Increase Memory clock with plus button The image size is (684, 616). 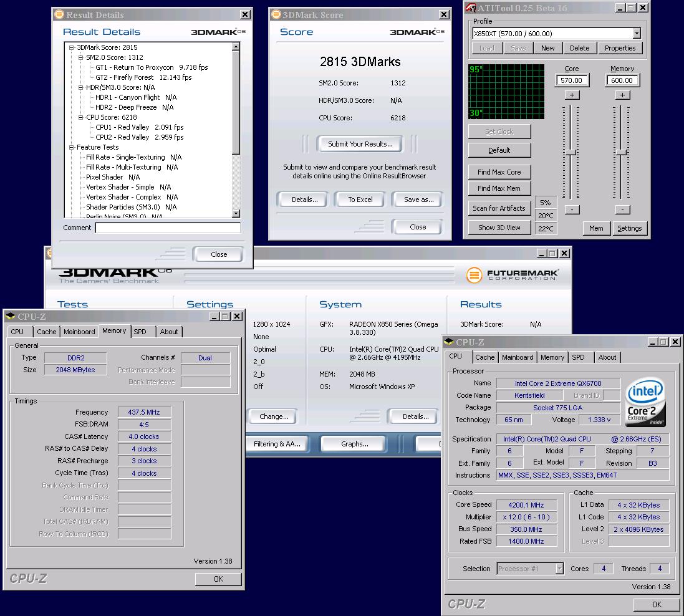tap(622, 95)
